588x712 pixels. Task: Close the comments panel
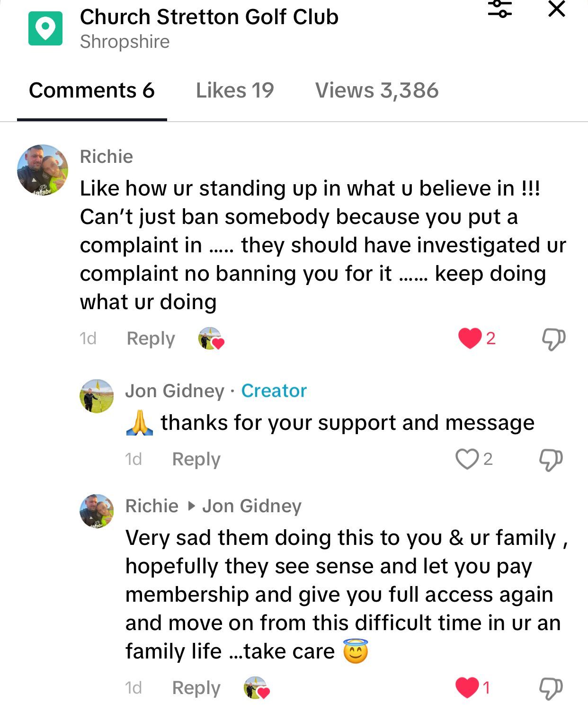556,9
